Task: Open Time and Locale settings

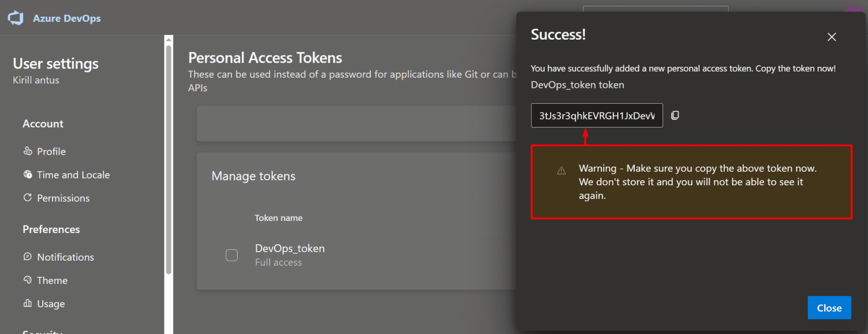Action: tap(73, 175)
